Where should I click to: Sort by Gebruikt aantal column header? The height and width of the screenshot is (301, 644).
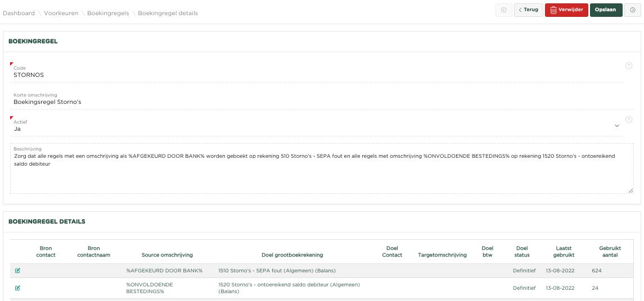click(610, 252)
